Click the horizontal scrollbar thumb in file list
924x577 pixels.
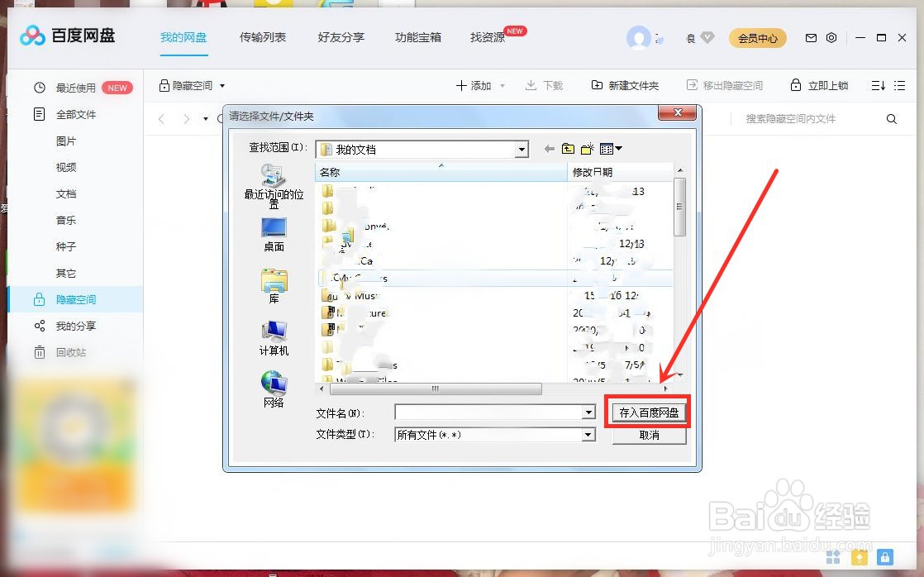pos(436,389)
